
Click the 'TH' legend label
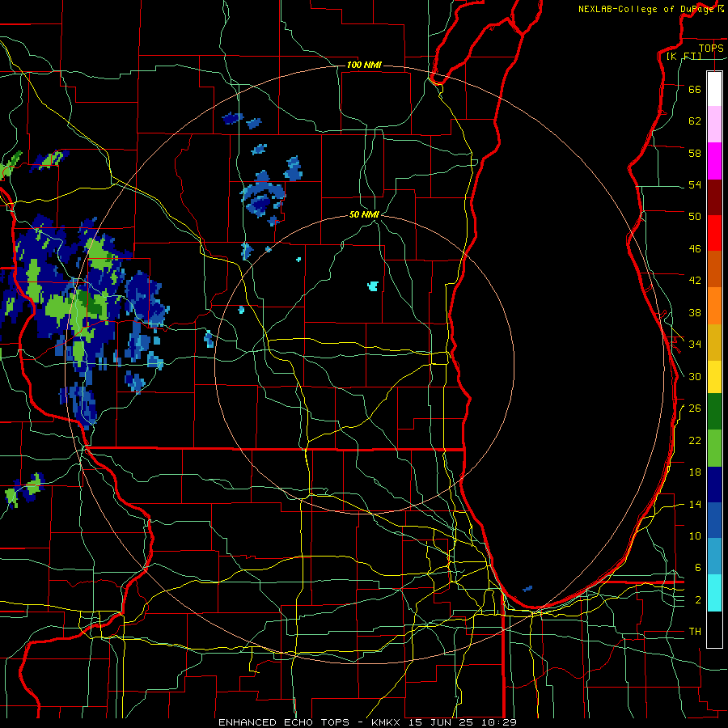click(x=695, y=632)
